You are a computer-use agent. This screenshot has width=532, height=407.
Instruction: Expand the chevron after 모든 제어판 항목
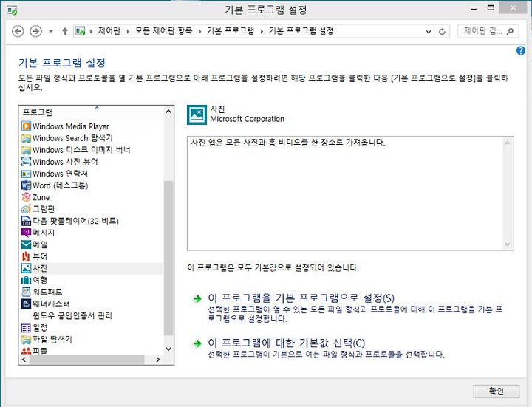tap(199, 32)
